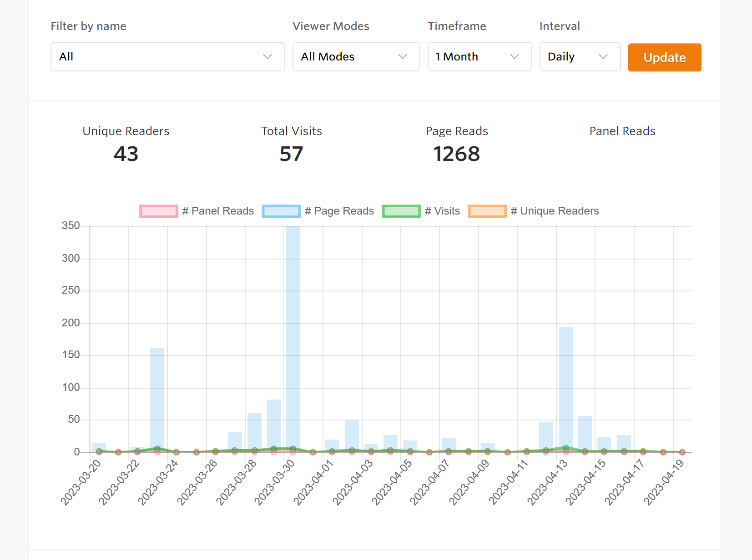Click the tallest Page Reads bar
Screen dimensions: 752x560
[293, 336]
